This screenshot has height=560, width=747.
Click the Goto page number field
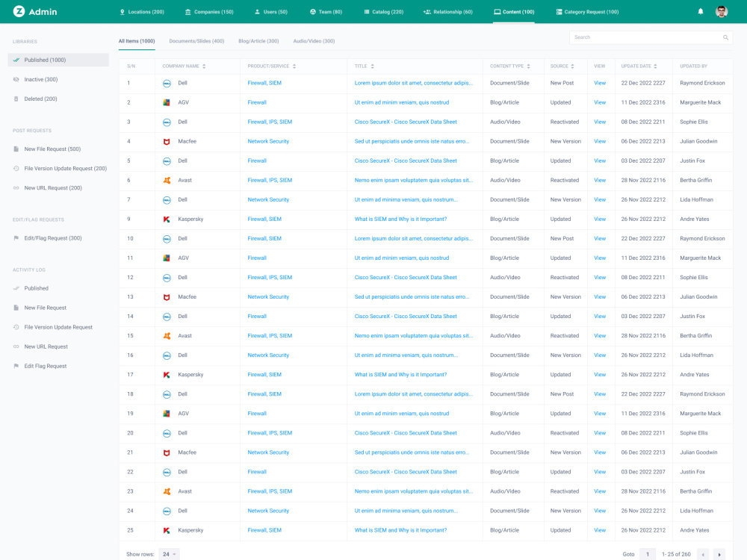tap(648, 554)
